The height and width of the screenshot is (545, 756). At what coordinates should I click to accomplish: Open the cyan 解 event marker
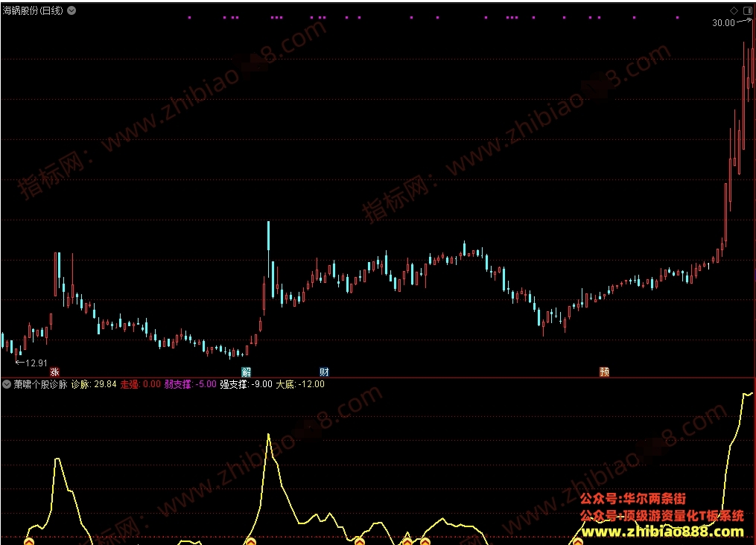pyautogui.click(x=246, y=372)
